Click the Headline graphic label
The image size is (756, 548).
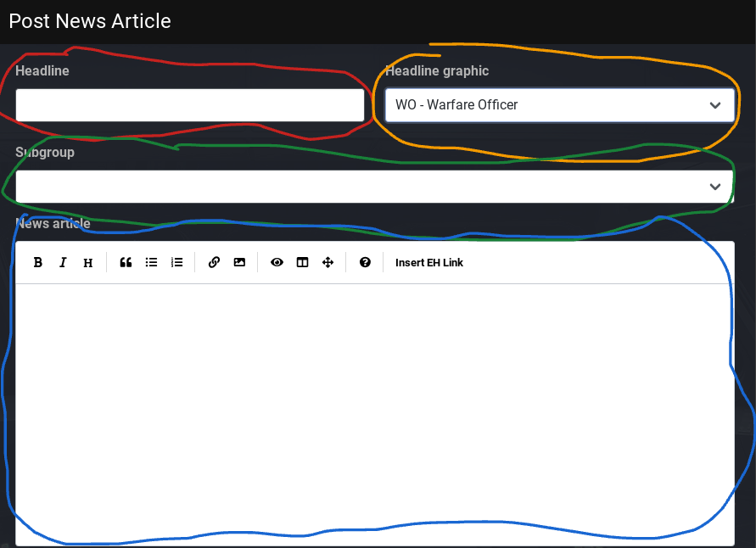437,71
